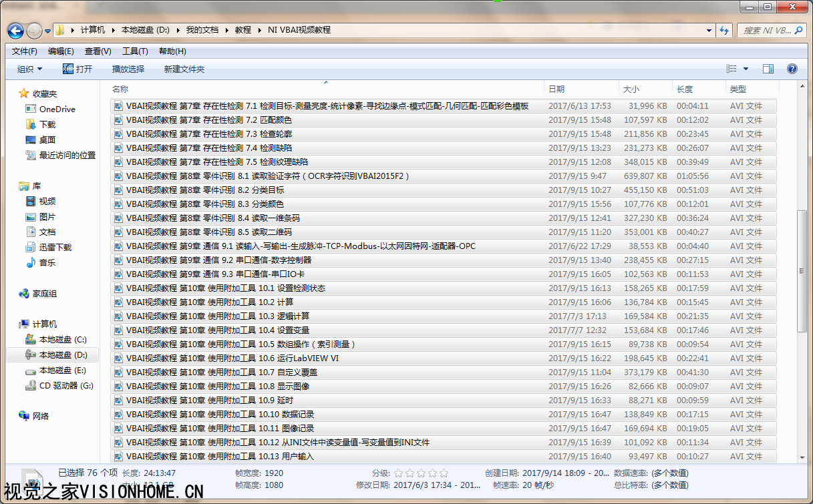The height and width of the screenshot is (504, 813).
Task: Click the refresh icon beside address bar
Action: (x=723, y=31)
